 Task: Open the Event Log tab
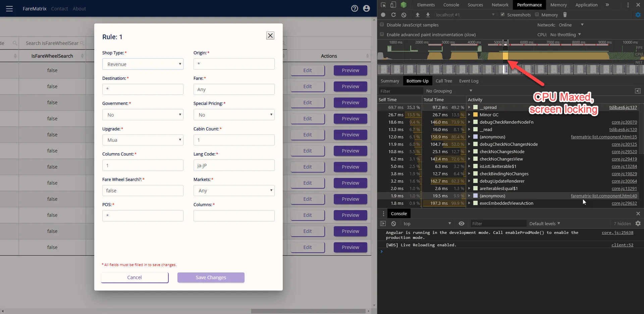469,81
